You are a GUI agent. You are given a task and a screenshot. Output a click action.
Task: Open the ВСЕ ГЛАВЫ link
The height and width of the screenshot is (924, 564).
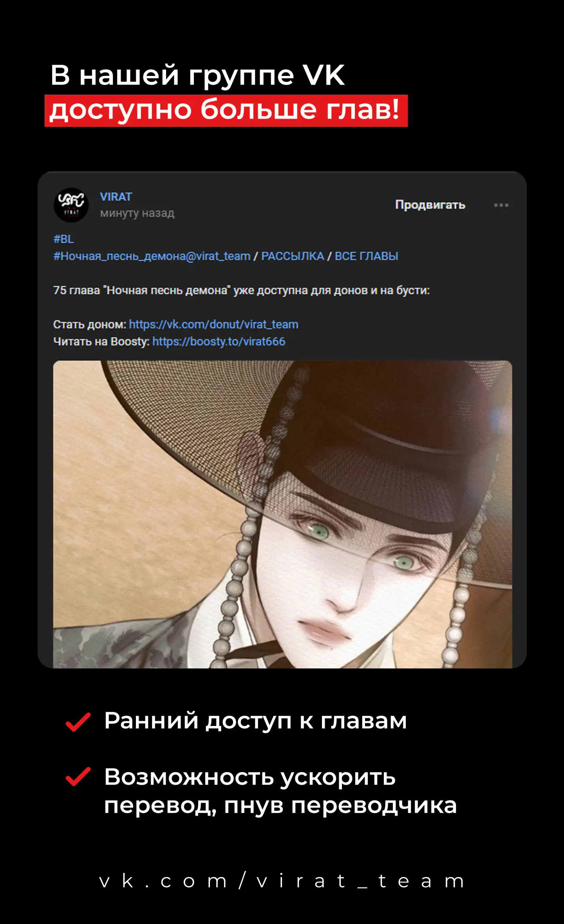(x=366, y=256)
